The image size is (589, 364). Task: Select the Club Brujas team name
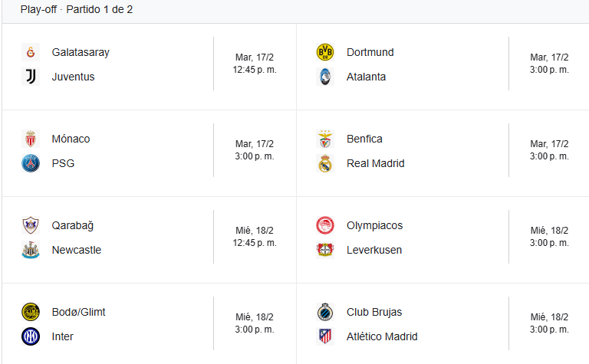coord(374,312)
